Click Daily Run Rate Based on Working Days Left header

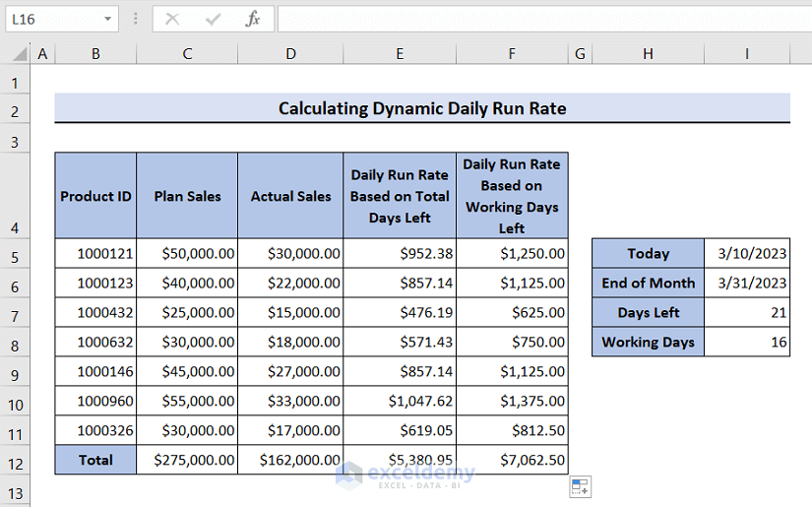click(512, 196)
